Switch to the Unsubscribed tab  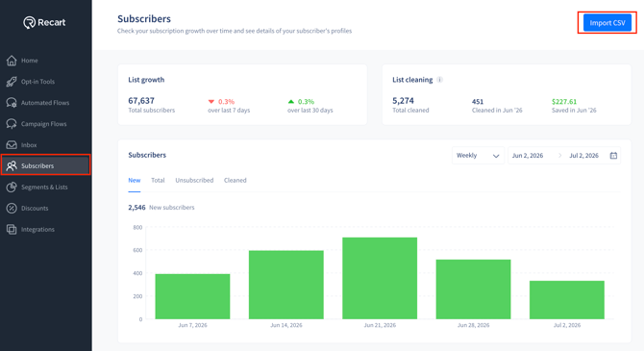tap(194, 180)
